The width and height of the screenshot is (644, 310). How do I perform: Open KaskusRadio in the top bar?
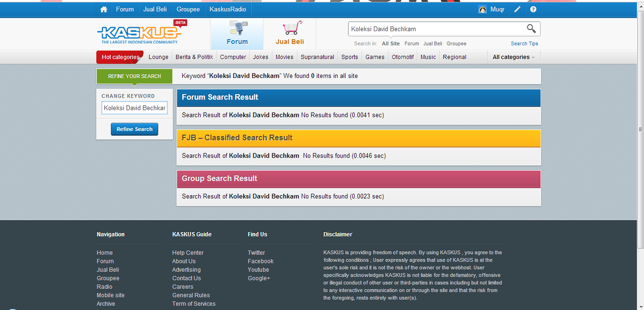click(228, 10)
